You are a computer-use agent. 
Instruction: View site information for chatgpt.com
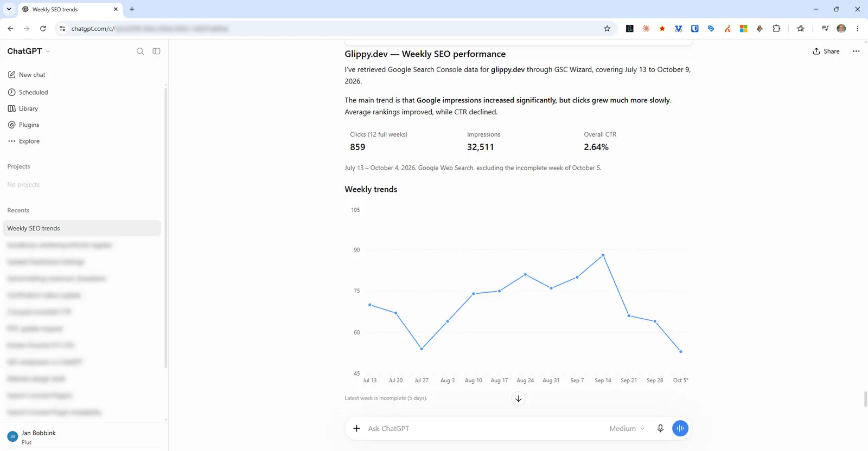[x=62, y=29]
